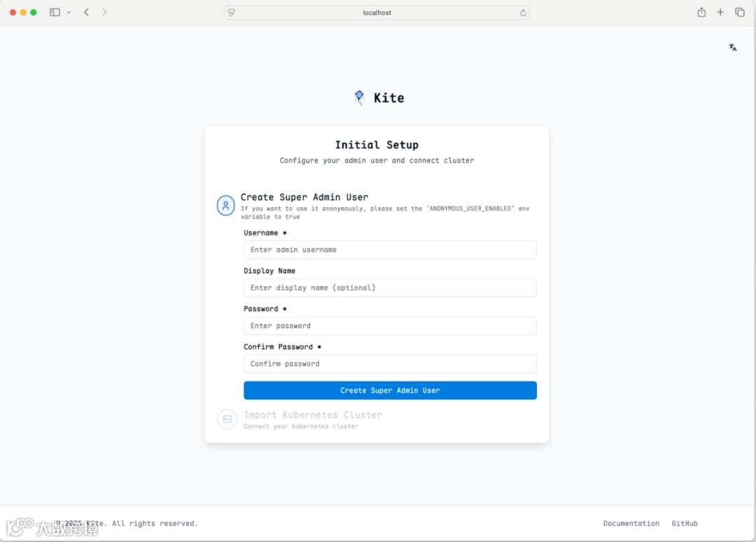Submit the Create Super Admin User button
Screen dimensions: 756x542
point(390,390)
